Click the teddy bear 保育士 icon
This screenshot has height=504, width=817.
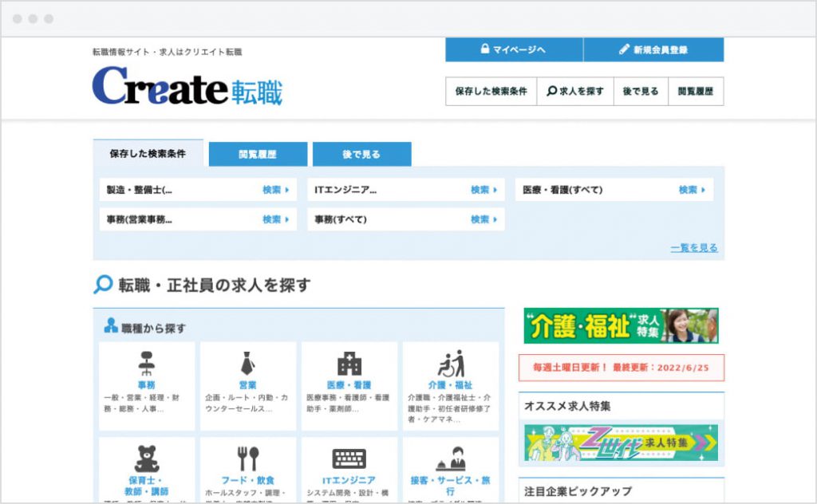[x=147, y=459]
